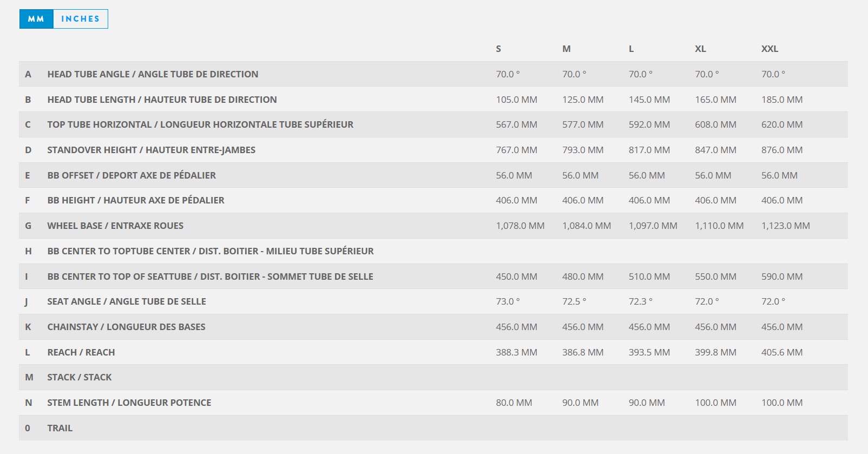Select the Head Tube Angle row label

tap(153, 74)
